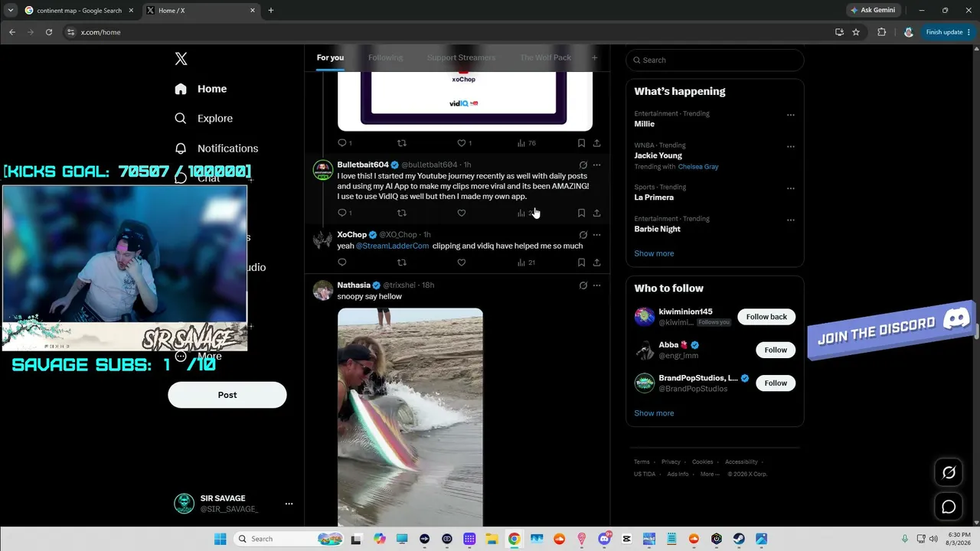Screen dimensions: 980x551
Task: Open Explore via its magnifier icon
Action: click(x=181, y=119)
